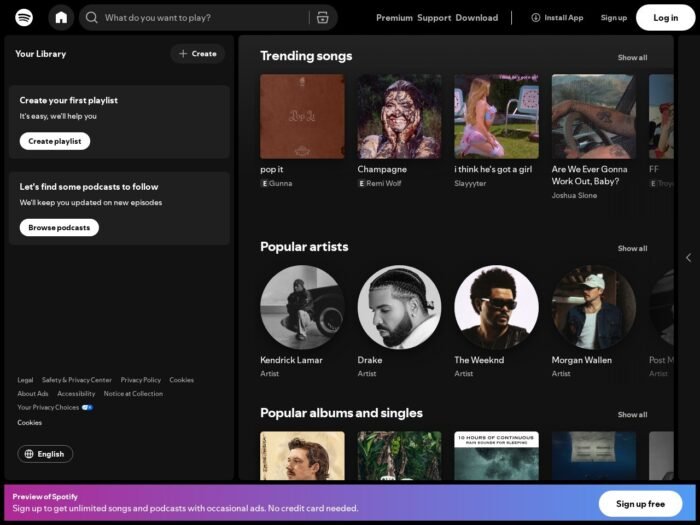Open first album cover with mustached man
The image size is (700, 525).
point(302,456)
